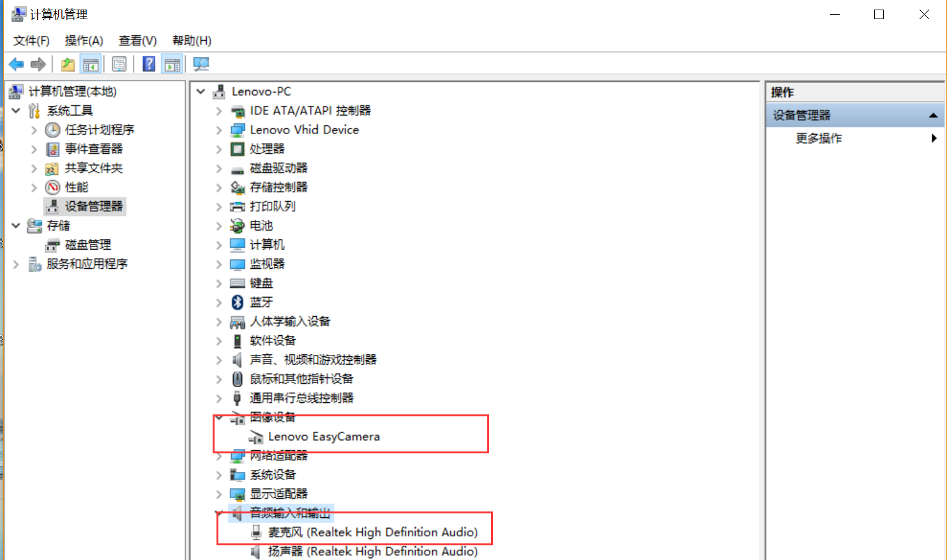Expand the IDE ATA/ATAPI 控制器 category

pyautogui.click(x=219, y=111)
